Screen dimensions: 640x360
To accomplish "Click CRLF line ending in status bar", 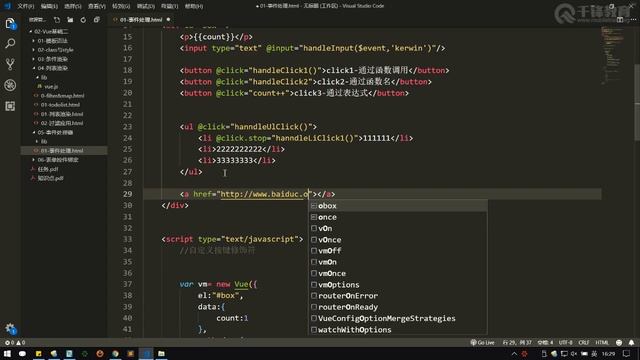I will pos(584,342).
